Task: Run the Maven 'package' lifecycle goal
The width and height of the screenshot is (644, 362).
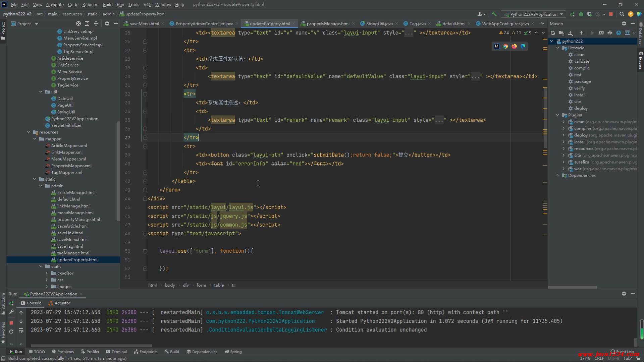Action: tap(582, 81)
